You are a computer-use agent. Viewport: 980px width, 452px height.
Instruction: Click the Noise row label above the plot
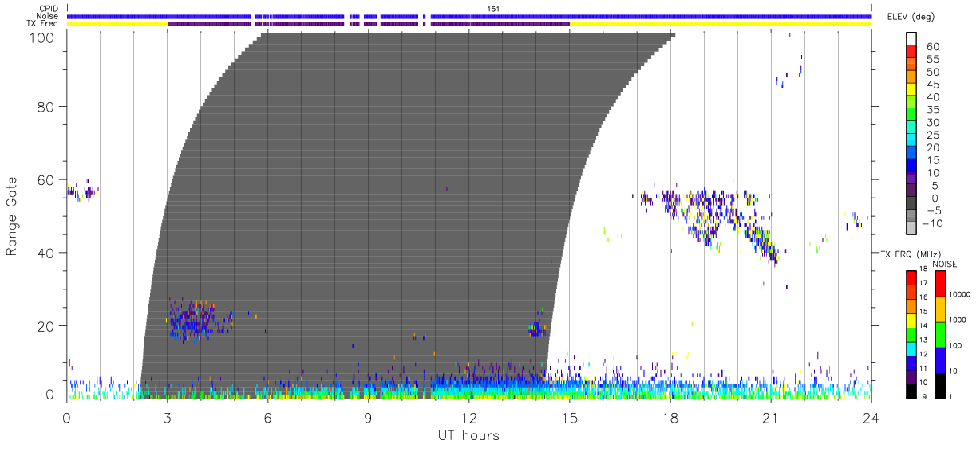click(46, 16)
